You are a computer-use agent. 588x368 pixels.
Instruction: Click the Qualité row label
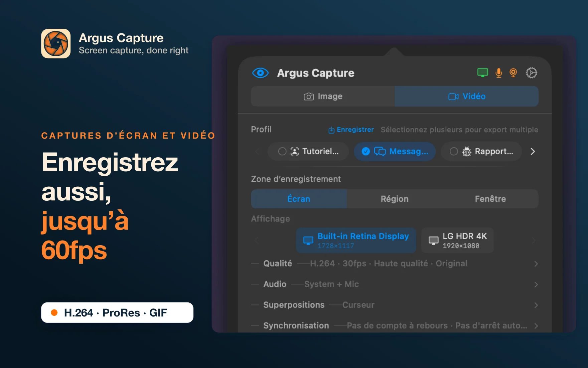coord(278,264)
